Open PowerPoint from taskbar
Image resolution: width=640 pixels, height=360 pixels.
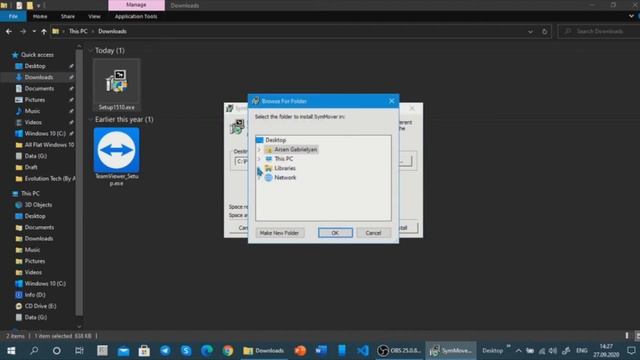coord(300,351)
